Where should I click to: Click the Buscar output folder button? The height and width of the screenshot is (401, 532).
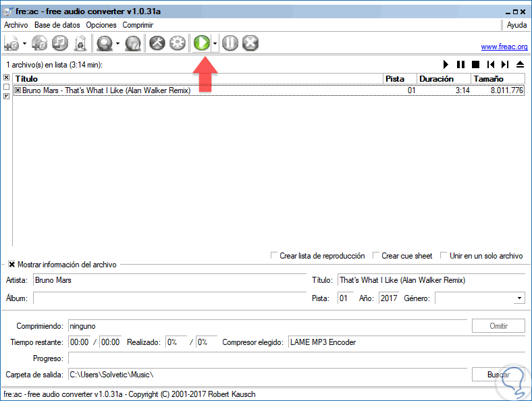(x=498, y=375)
